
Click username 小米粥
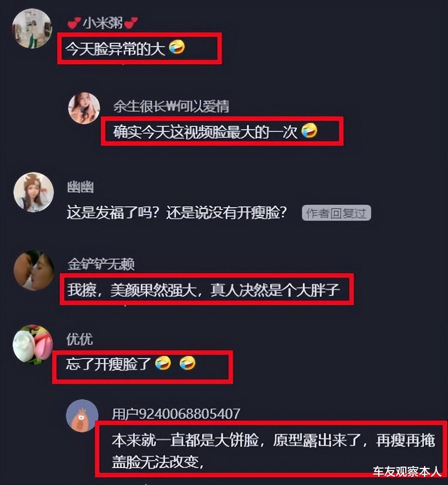point(102,23)
